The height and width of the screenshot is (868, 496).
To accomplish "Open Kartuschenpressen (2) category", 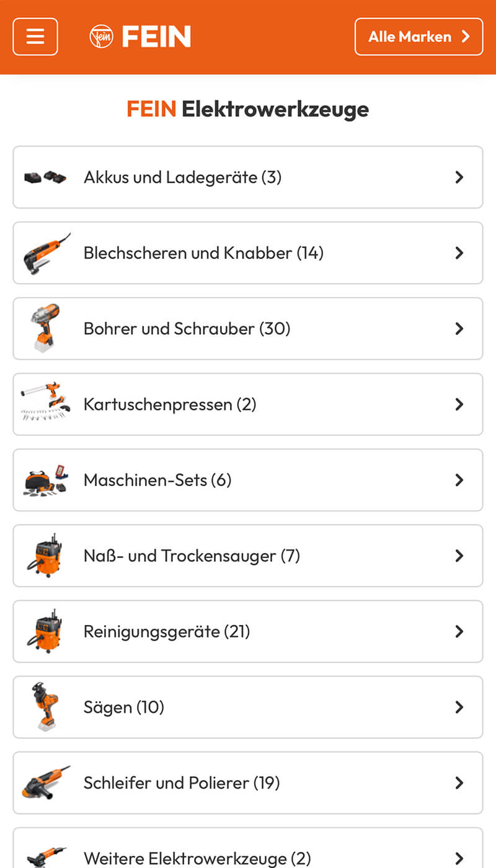I will click(x=170, y=404).
